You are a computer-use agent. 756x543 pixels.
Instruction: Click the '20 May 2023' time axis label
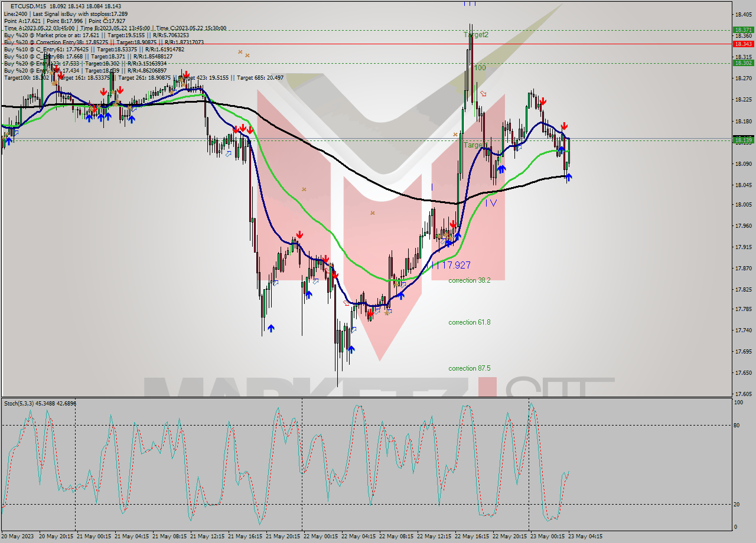(17, 537)
